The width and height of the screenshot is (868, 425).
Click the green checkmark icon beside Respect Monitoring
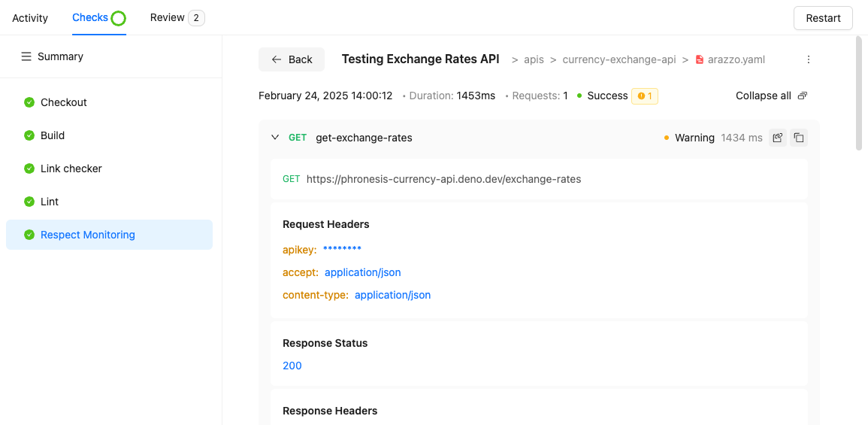pos(29,235)
